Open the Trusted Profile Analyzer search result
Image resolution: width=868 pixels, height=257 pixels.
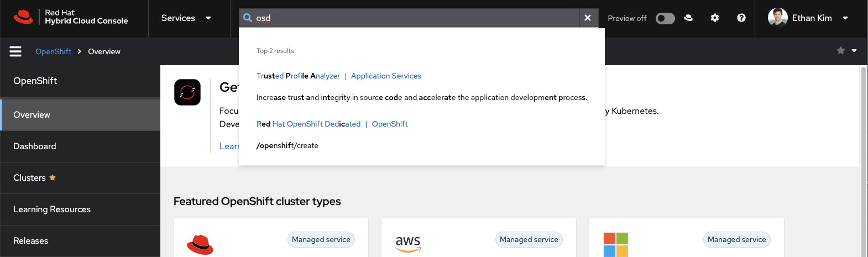pyautogui.click(x=298, y=76)
